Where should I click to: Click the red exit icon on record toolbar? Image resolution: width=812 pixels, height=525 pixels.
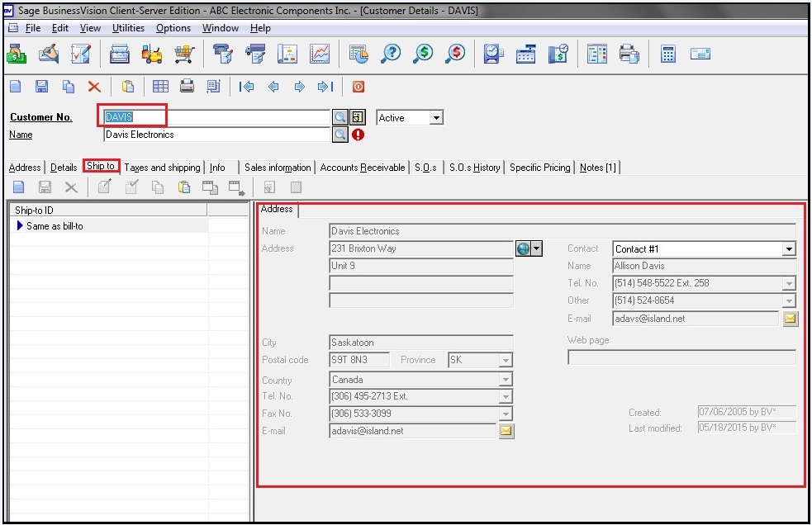[x=359, y=87]
